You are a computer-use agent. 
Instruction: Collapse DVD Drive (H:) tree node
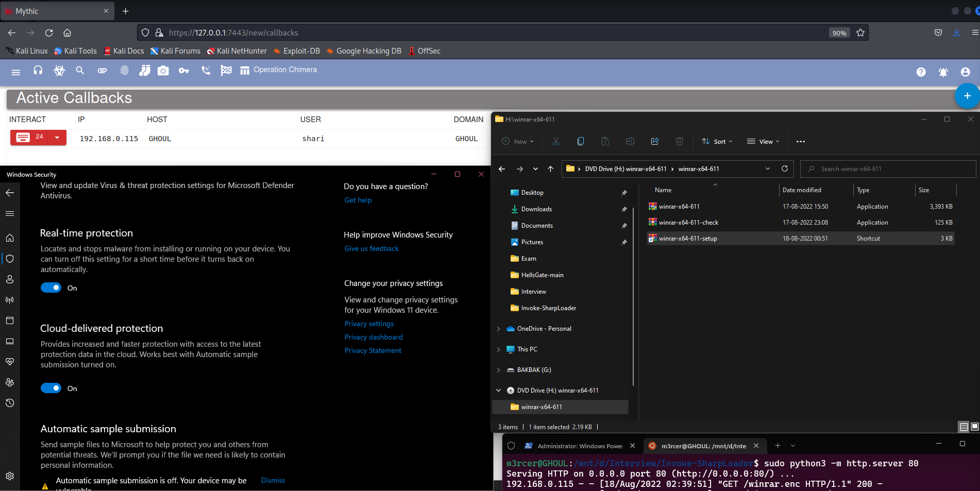click(x=498, y=391)
